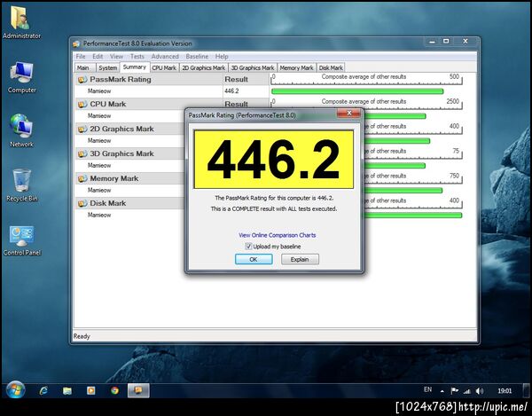Viewport: 532px width, 416px height.
Task: Launch Google Chrome from the taskbar
Action: 114,390
